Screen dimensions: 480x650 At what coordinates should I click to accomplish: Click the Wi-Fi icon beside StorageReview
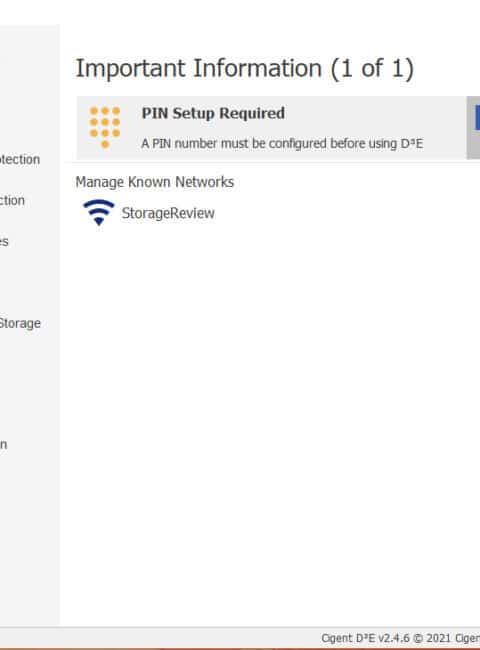(98, 213)
